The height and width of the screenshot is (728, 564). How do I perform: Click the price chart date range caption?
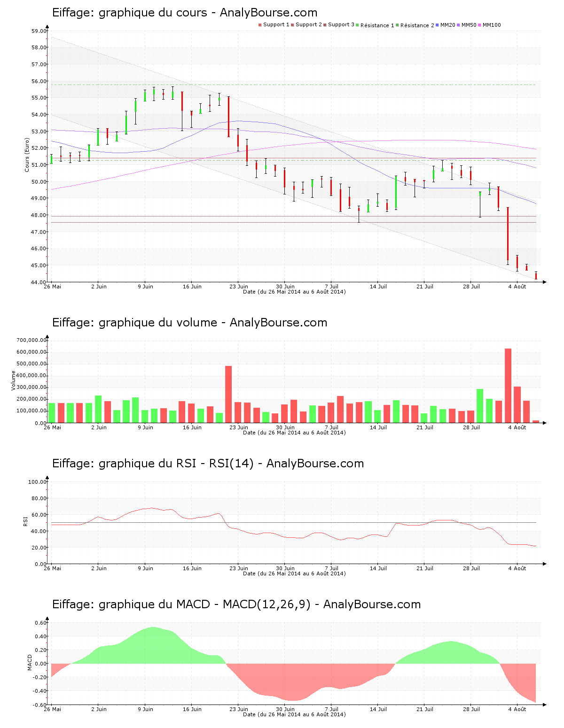[x=294, y=292]
